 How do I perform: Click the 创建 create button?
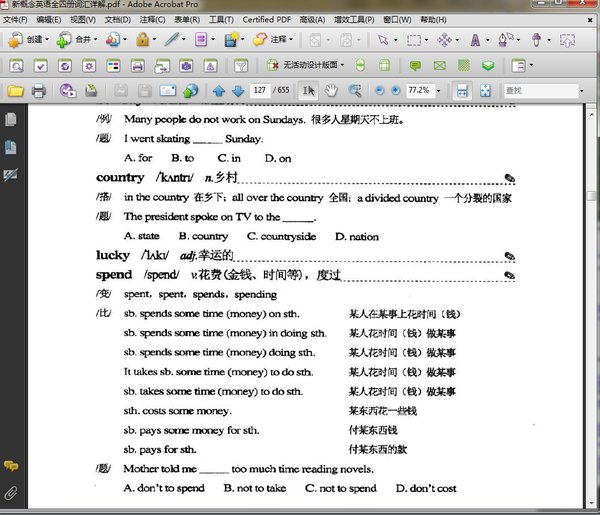click(29, 39)
